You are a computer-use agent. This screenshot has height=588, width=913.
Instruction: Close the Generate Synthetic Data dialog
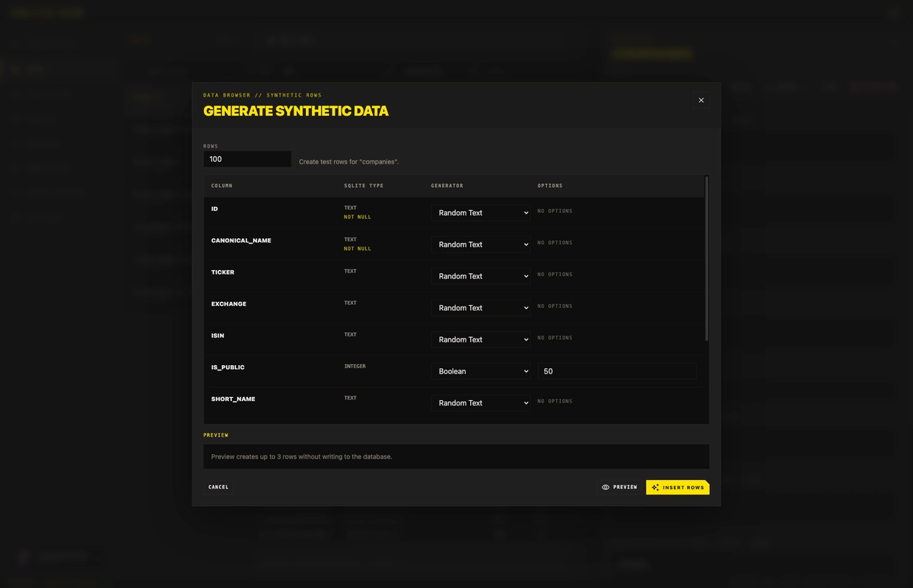701,100
